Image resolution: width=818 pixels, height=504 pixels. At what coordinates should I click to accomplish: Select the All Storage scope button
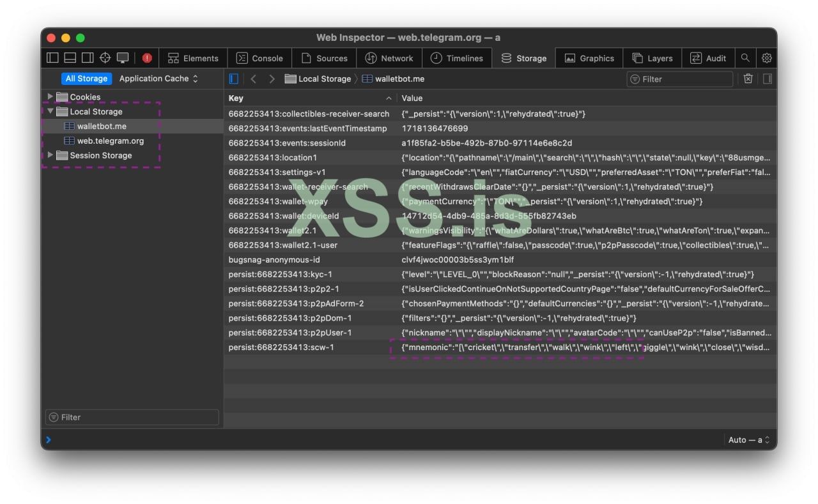(86, 79)
